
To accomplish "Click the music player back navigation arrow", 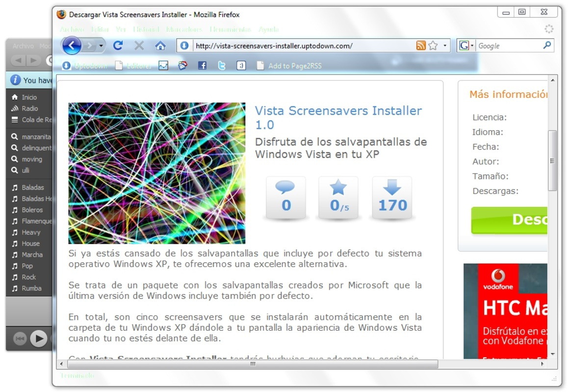I will (18, 60).
